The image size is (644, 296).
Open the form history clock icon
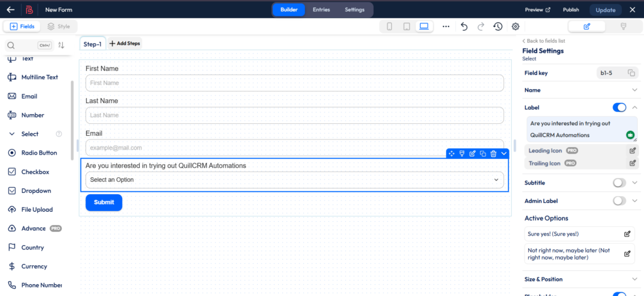497,26
